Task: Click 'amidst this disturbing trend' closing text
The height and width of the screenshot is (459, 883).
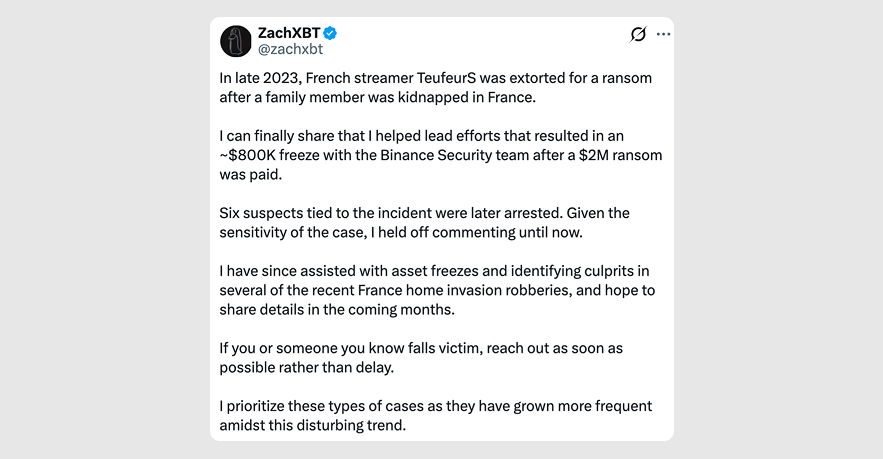Action: tap(313, 425)
